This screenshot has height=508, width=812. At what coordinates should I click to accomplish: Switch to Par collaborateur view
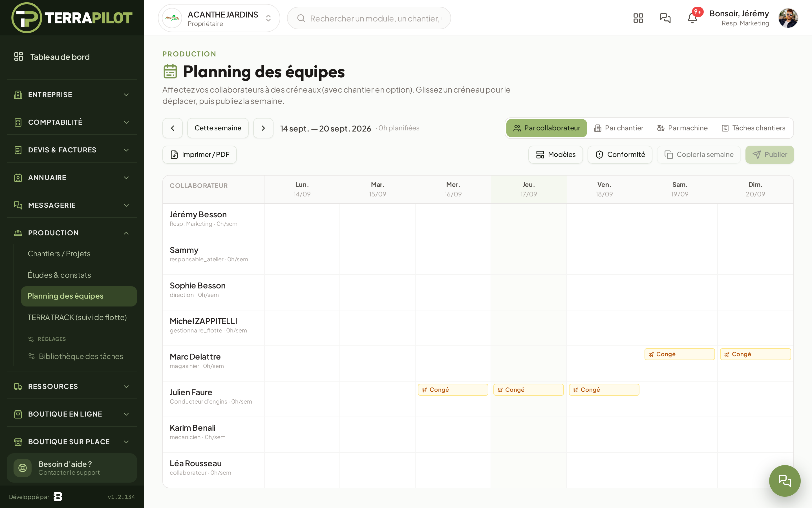pos(546,128)
